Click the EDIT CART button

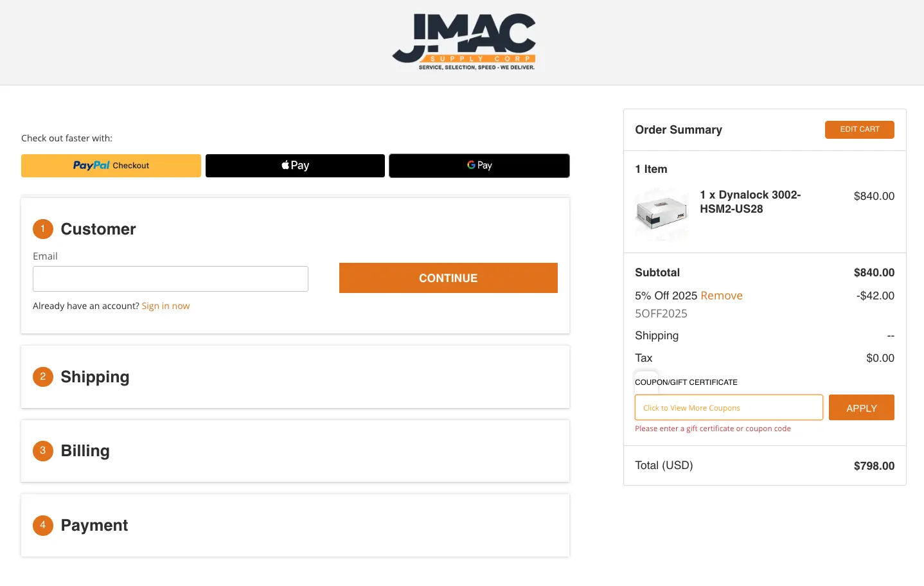(x=859, y=130)
